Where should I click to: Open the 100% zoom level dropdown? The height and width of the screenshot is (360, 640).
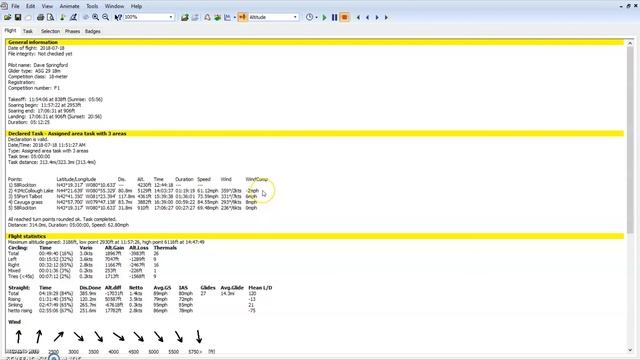(x=171, y=17)
